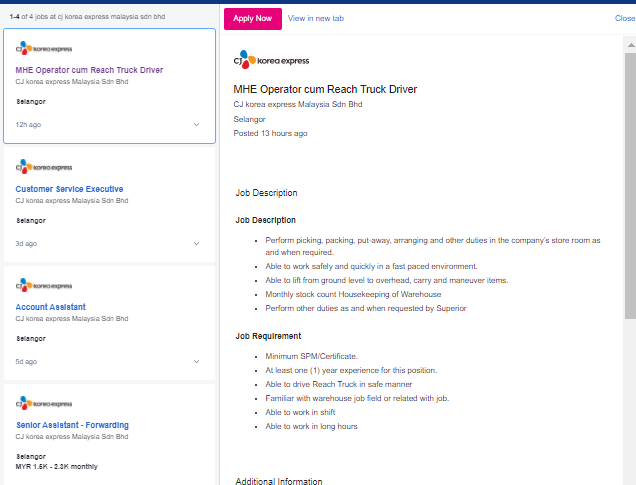Screen dimensions: 636x485
Task: Click company name under Account Assistant title
Action: (x=72, y=318)
